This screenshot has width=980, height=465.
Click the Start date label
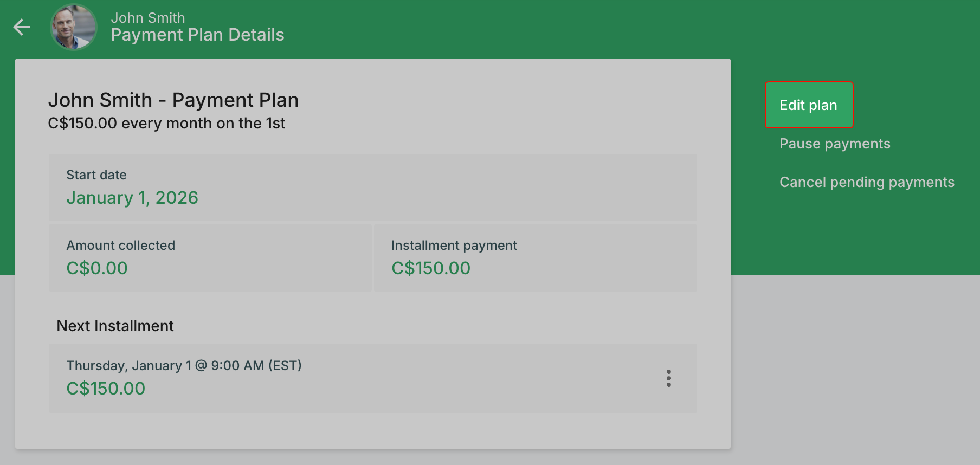pos(96,175)
